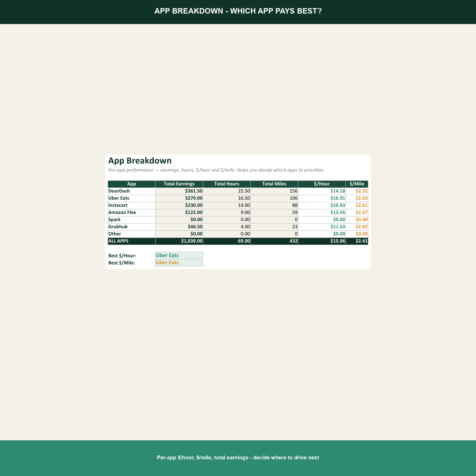Select Instacart miles value 88
Viewport: 476px width, 476px height.
tap(274, 205)
